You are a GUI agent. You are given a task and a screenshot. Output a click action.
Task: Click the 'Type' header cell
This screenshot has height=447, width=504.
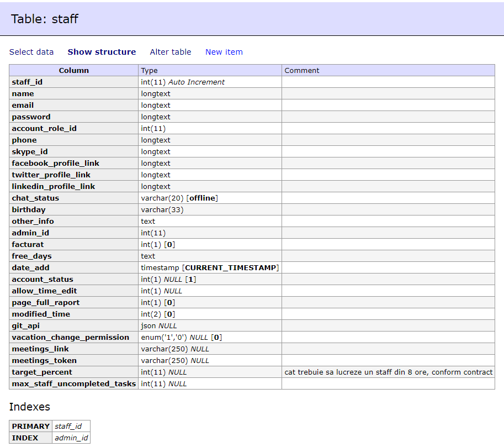pos(210,71)
